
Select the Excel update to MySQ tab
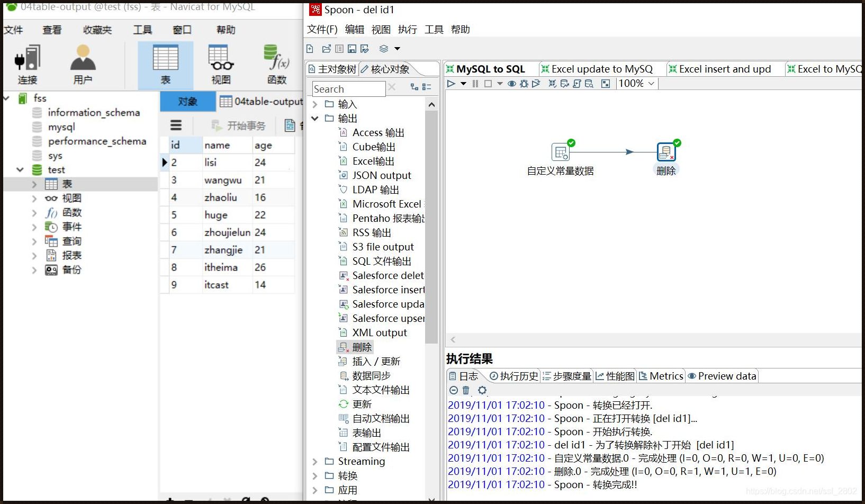tap(597, 69)
